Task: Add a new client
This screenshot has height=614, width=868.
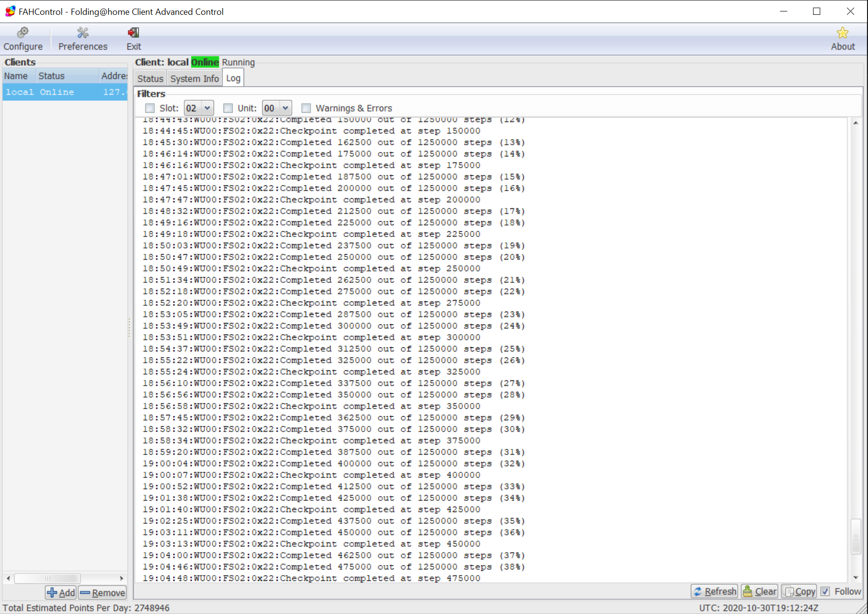Action: tap(61, 592)
